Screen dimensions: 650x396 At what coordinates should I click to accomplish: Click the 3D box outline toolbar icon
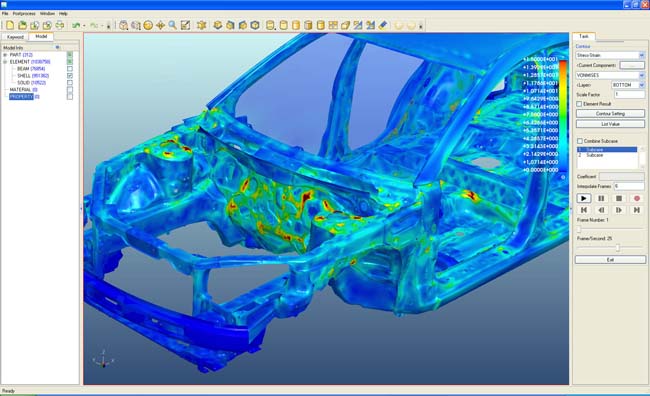tap(345, 26)
